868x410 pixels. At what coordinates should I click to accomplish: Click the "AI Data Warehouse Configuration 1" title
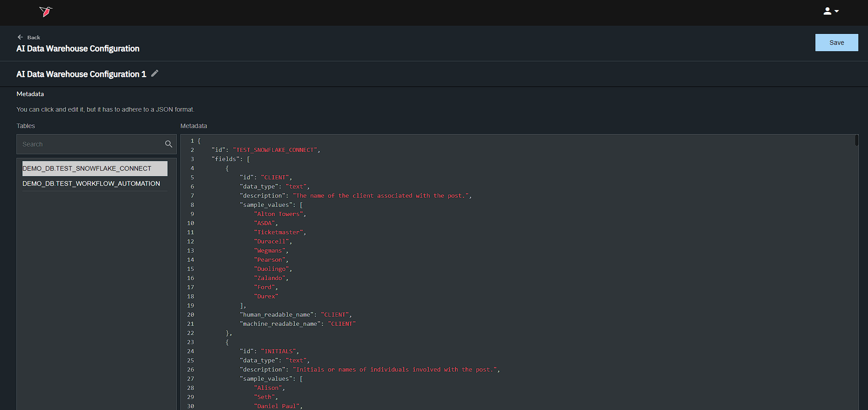tap(81, 74)
